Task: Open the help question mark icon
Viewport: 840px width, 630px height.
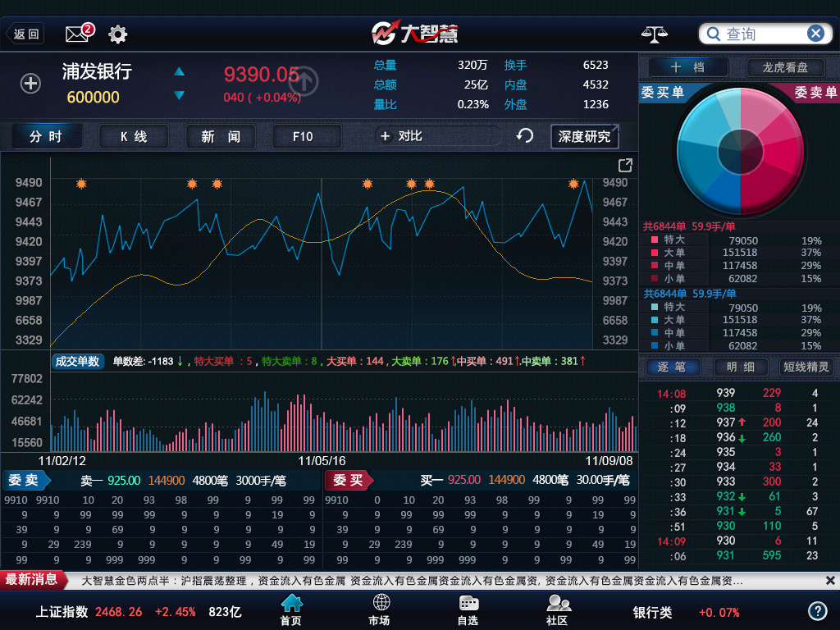Action: click(817, 611)
